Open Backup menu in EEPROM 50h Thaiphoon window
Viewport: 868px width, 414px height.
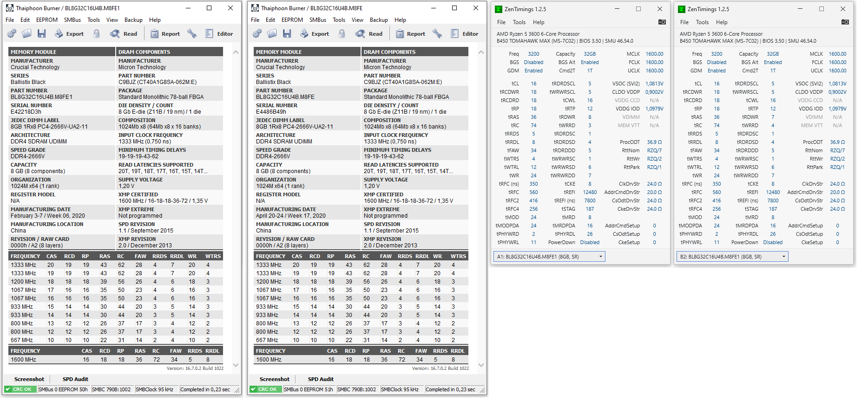coord(133,20)
